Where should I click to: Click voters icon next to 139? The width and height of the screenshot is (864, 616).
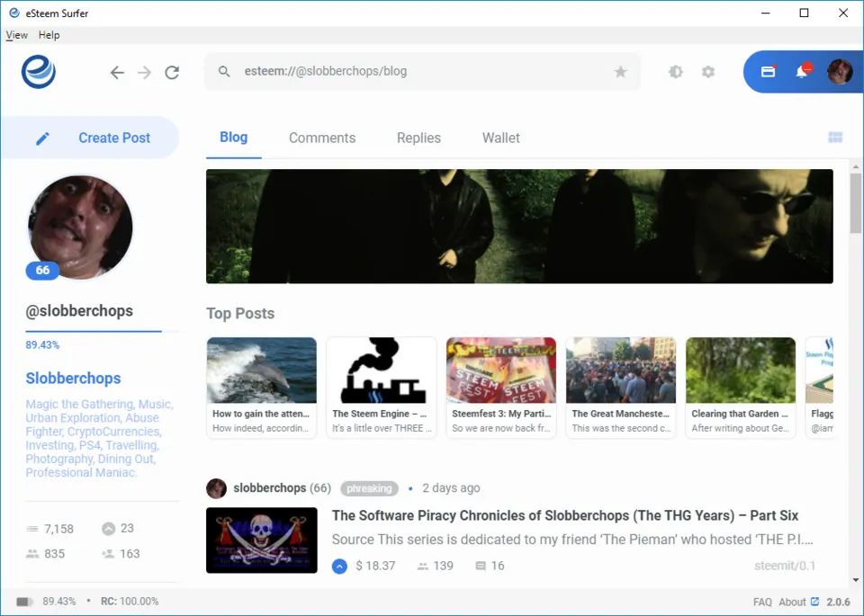pyautogui.click(x=423, y=566)
